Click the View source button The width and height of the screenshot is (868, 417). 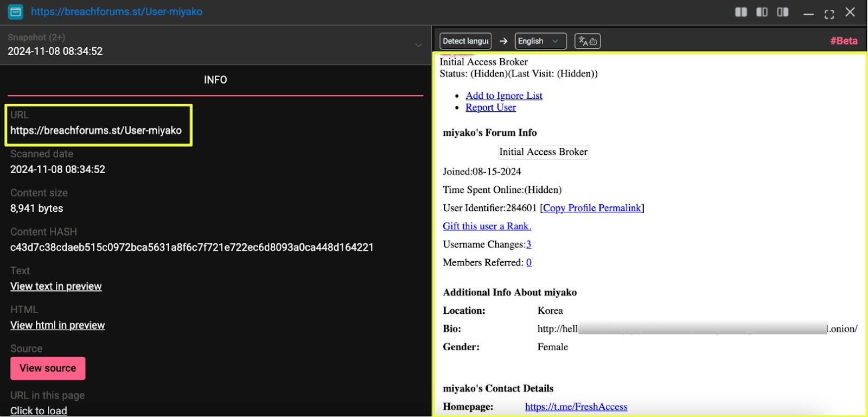tap(48, 368)
